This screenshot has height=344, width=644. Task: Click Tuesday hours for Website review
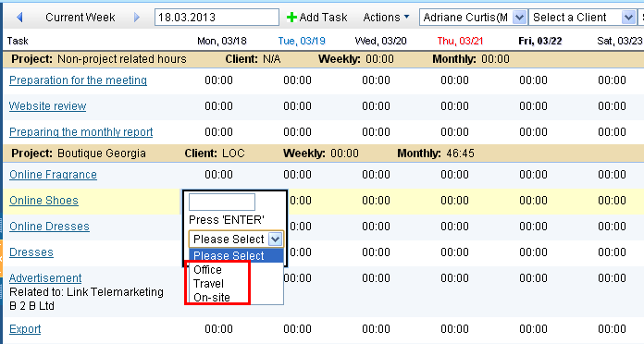coord(297,106)
